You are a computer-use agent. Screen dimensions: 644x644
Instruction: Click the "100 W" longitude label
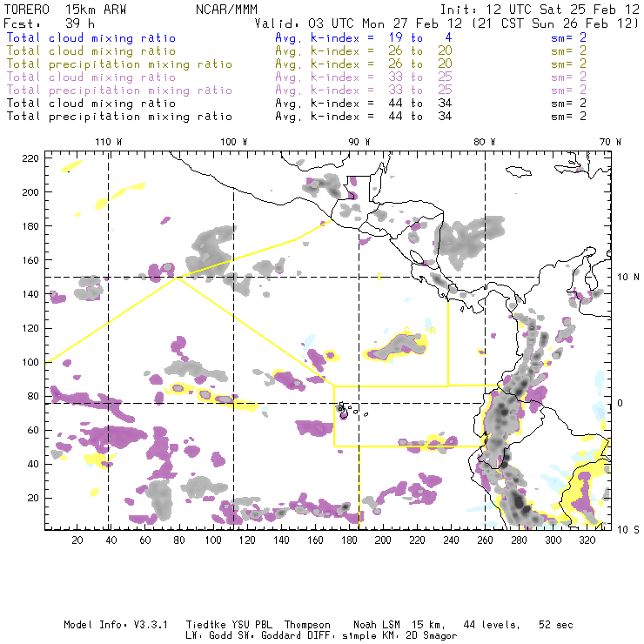[234, 142]
